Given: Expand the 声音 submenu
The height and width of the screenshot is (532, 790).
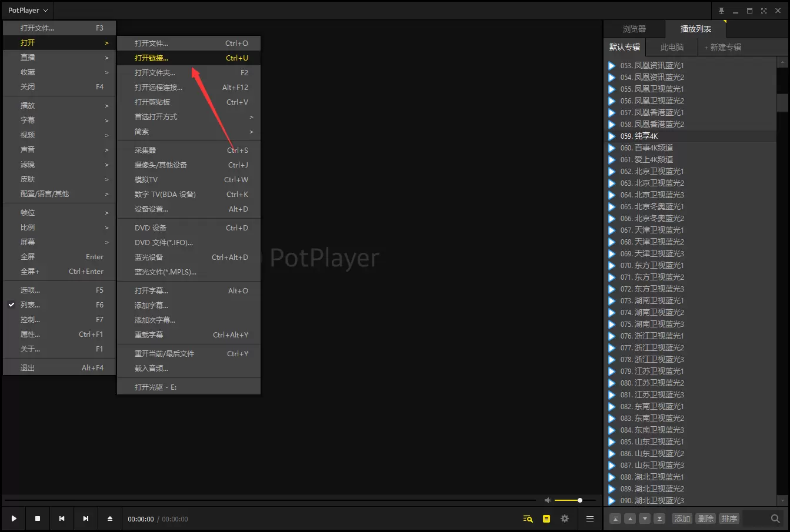Looking at the screenshot, I should [59, 150].
